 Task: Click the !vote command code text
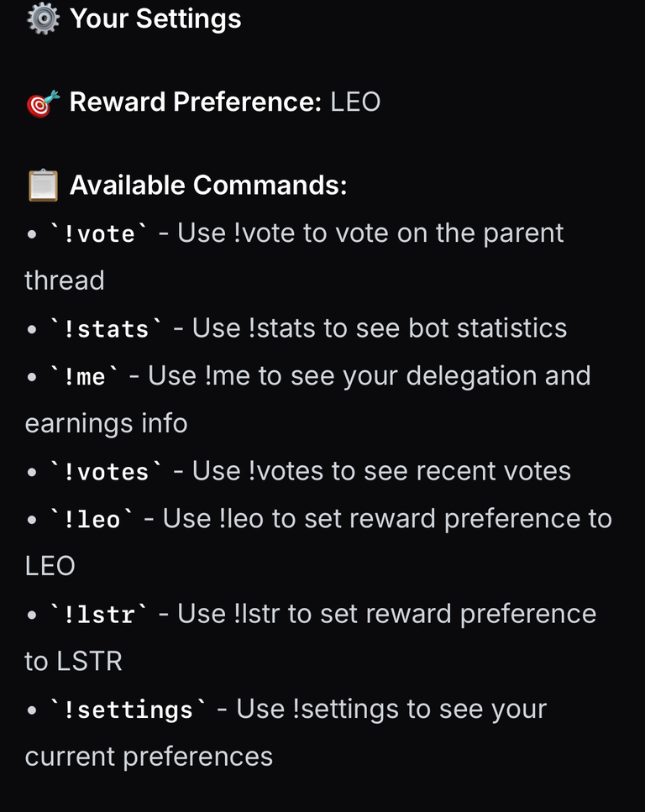click(x=98, y=233)
